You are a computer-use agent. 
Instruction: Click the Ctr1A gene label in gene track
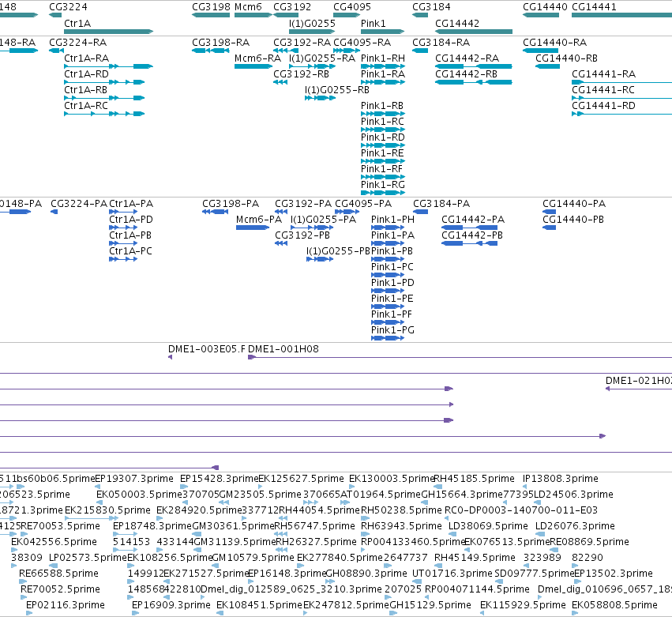pos(77,23)
